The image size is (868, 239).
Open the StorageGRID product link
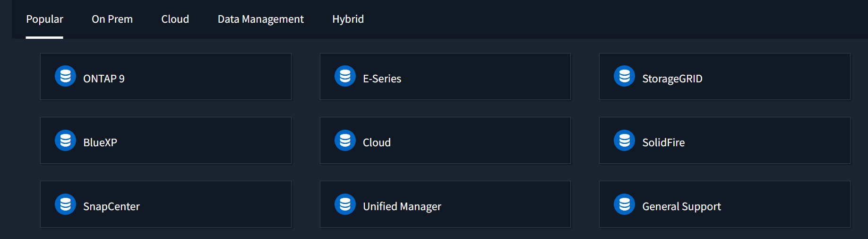tap(672, 79)
